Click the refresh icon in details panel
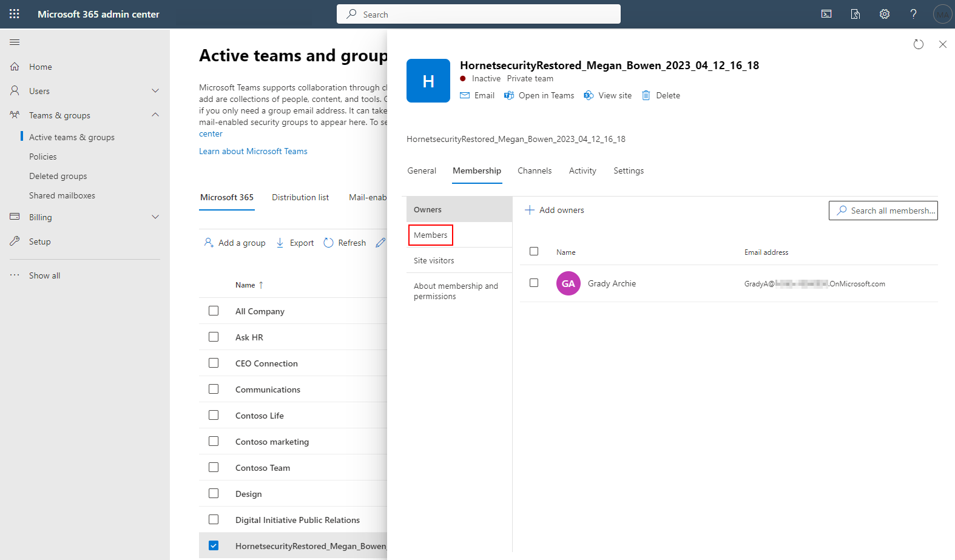This screenshot has height=560, width=955. coord(919,44)
